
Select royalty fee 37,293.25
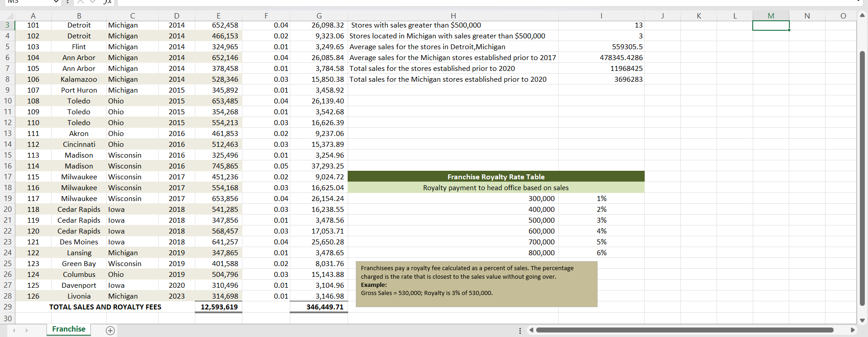pyautogui.click(x=319, y=166)
